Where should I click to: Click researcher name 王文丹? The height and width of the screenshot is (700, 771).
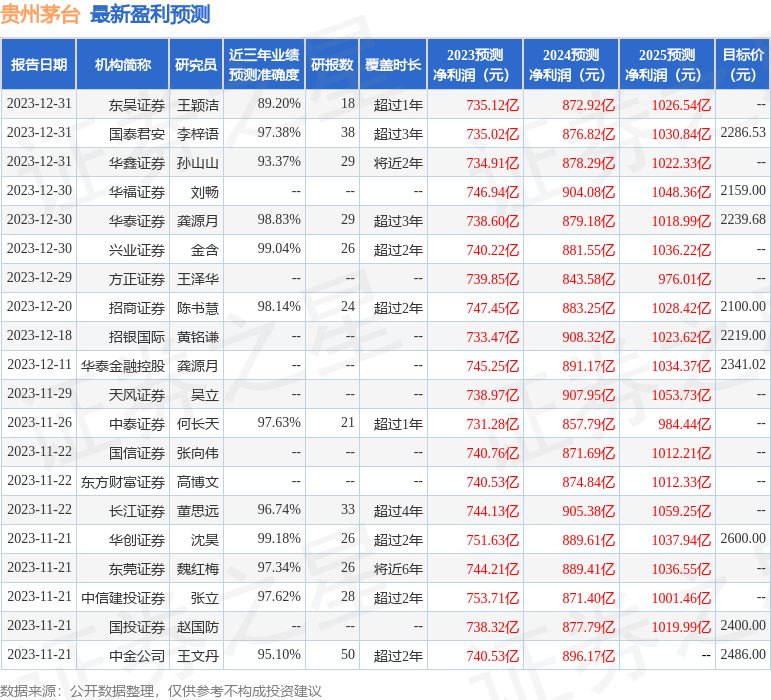point(198,656)
